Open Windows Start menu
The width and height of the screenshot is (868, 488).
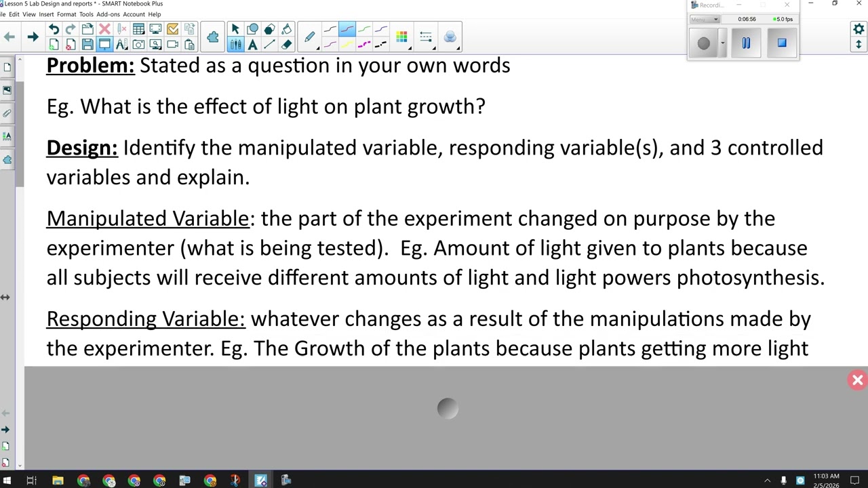pyautogui.click(x=7, y=481)
